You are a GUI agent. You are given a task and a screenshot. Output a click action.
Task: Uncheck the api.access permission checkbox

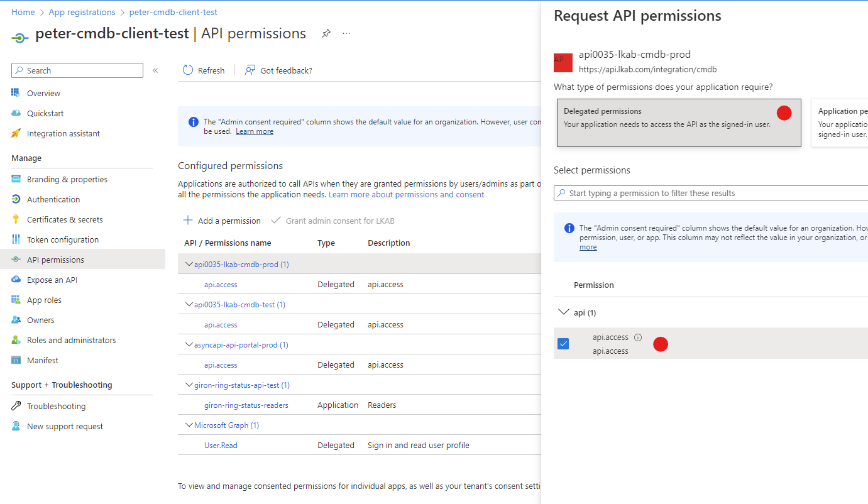[x=563, y=343]
